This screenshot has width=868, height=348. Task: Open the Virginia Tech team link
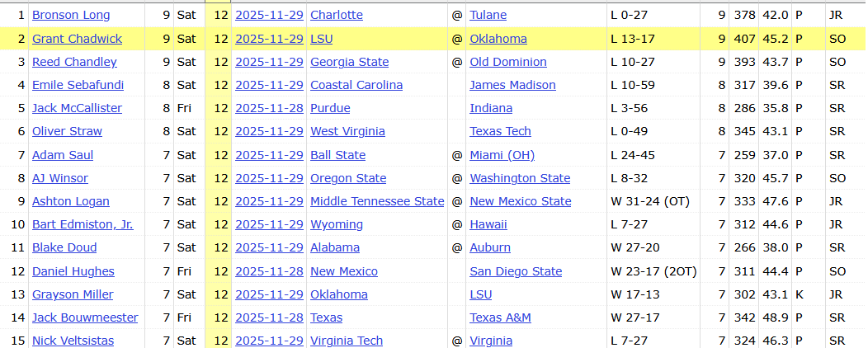pyautogui.click(x=347, y=341)
